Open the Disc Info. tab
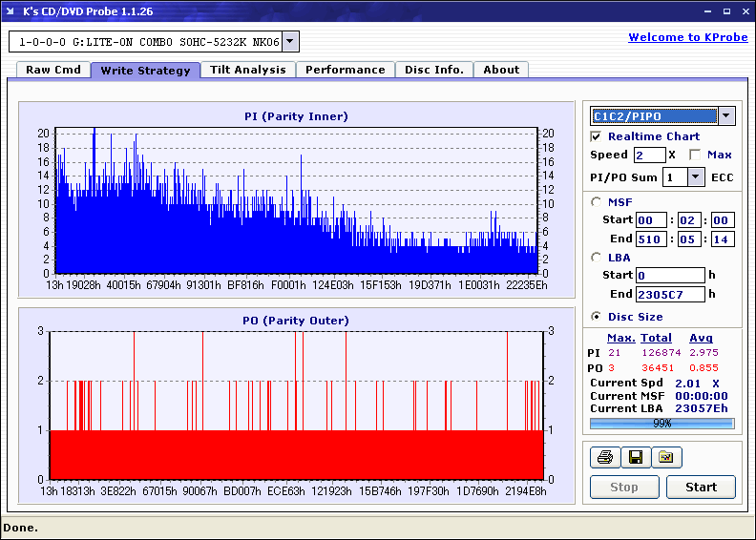 pyautogui.click(x=433, y=70)
